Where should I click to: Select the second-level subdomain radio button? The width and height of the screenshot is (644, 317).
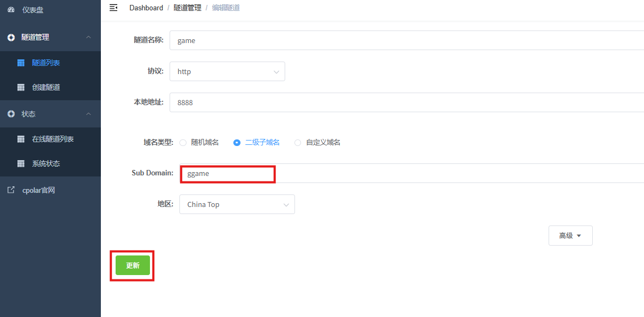(x=237, y=143)
